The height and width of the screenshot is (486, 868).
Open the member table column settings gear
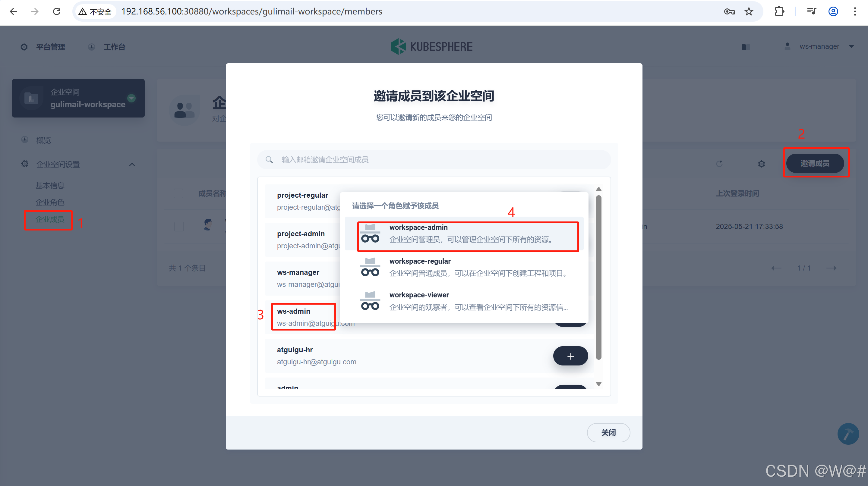(x=762, y=164)
